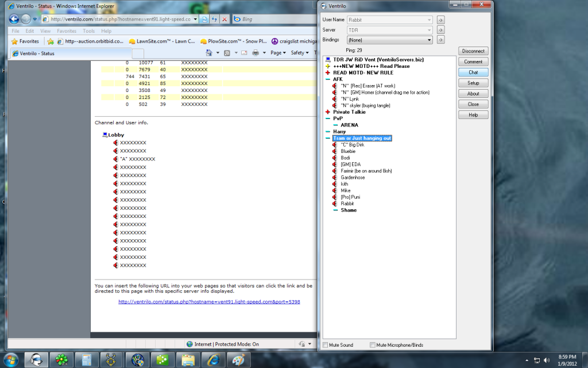Click speaker icon beside Rabbit user
Viewport: 588px width, 368px height.
(335, 204)
